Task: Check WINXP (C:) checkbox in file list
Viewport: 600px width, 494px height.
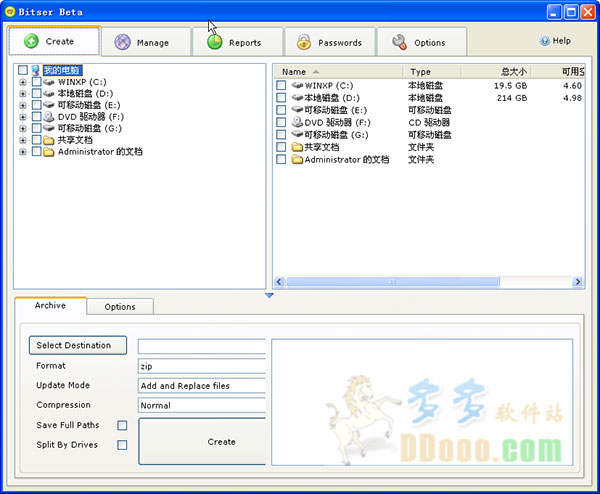Action: pos(281,85)
